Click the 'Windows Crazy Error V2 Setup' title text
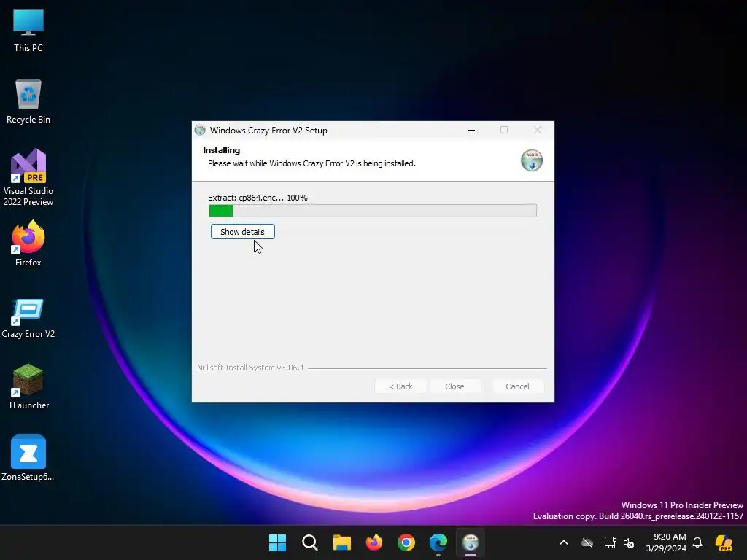The width and height of the screenshot is (747, 560). 268,130
